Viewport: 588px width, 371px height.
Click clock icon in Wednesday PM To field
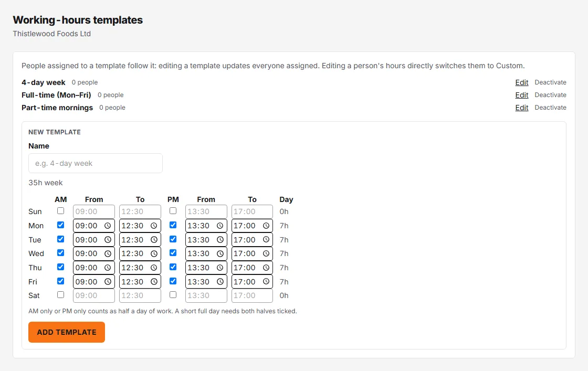(x=266, y=253)
